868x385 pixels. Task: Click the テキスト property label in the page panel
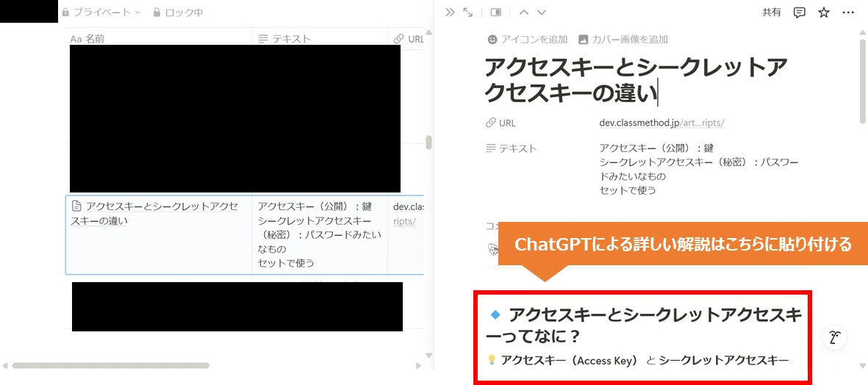[x=511, y=148]
